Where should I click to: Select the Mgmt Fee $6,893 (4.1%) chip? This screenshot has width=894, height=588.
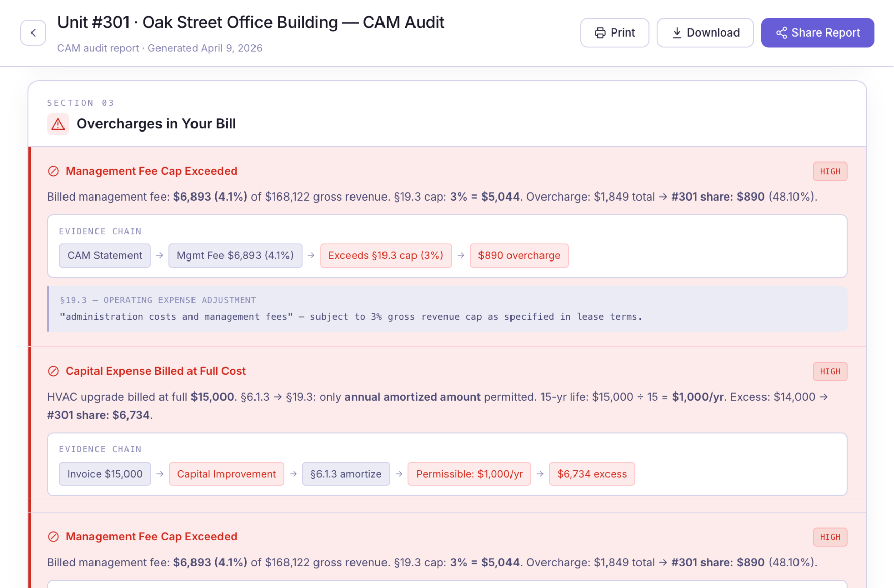coord(235,255)
